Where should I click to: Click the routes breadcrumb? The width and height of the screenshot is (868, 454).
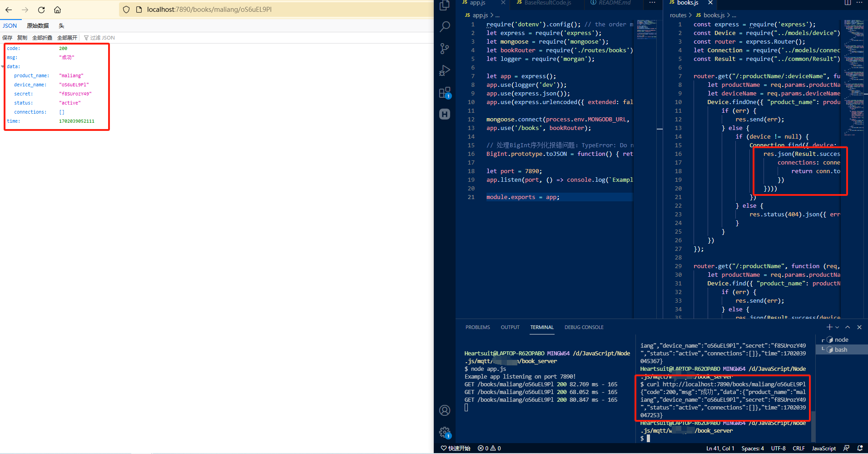[x=678, y=15]
